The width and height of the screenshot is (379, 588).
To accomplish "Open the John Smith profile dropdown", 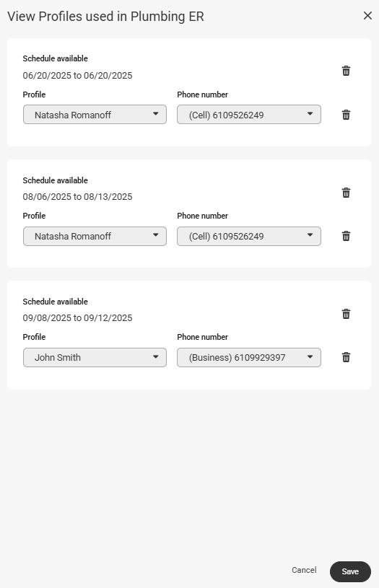I will (x=95, y=357).
